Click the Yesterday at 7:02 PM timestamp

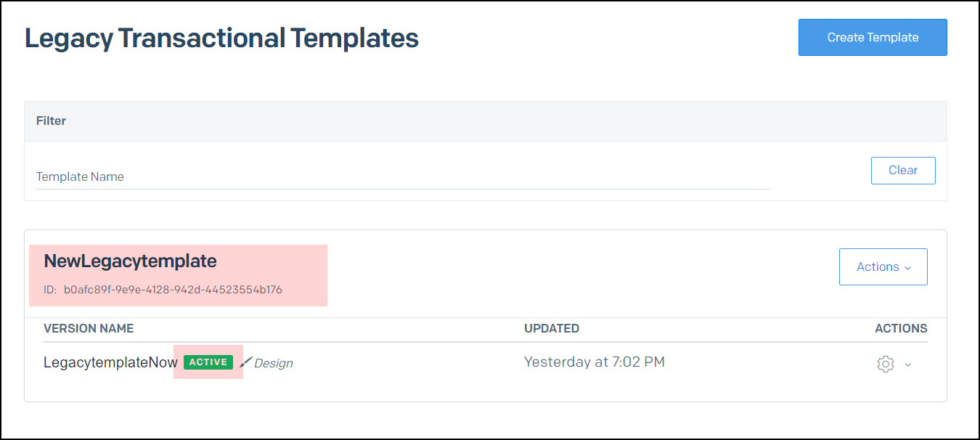[x=595, y=362]
